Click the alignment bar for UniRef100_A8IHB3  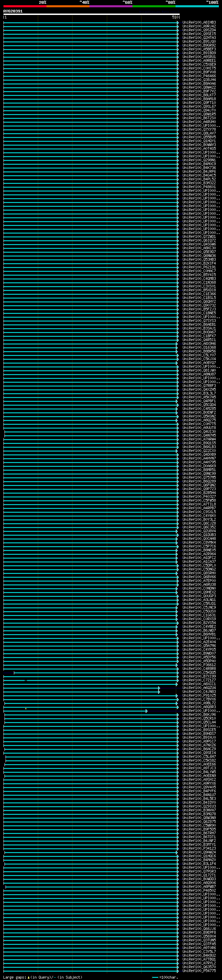click(91, 23)
